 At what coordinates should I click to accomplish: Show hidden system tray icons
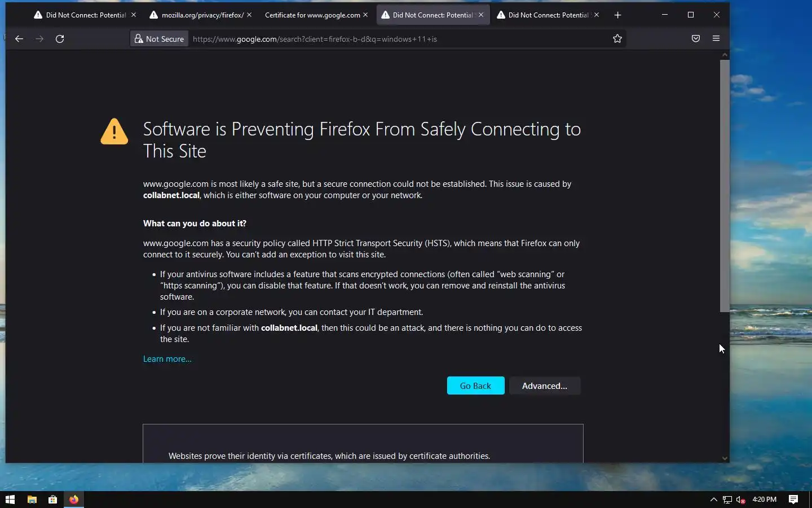coord(713,500)
